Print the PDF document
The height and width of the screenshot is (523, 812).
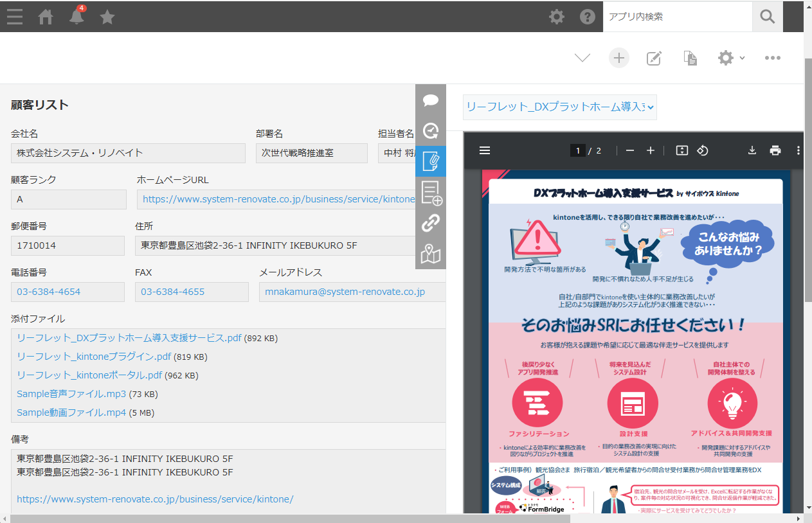tap(775, 150)
